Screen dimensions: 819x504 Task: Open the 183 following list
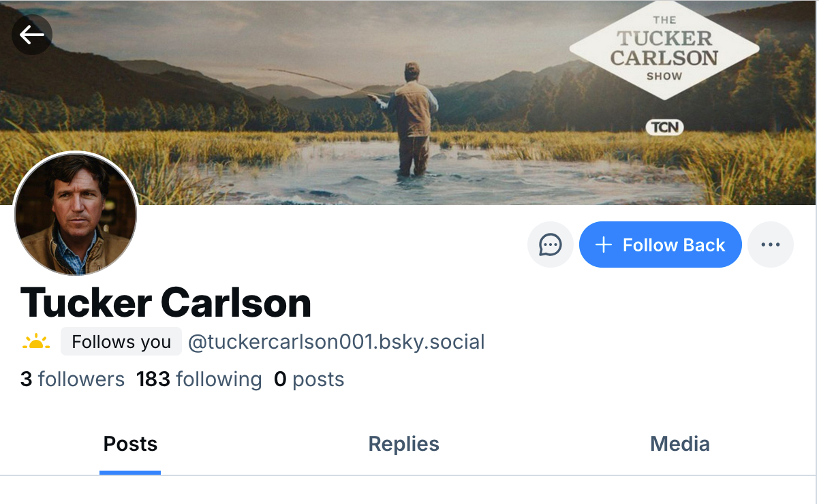click(199, 379)
